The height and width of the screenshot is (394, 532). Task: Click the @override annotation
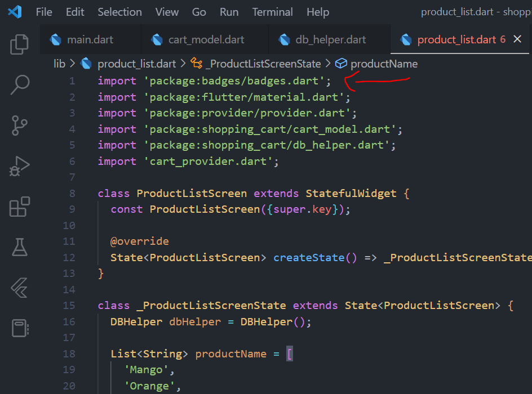(x=139, y=241)
